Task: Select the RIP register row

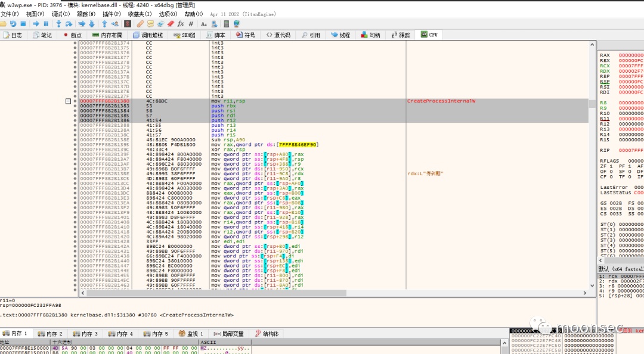Action: pyautogui.click(x=621, y=150)
